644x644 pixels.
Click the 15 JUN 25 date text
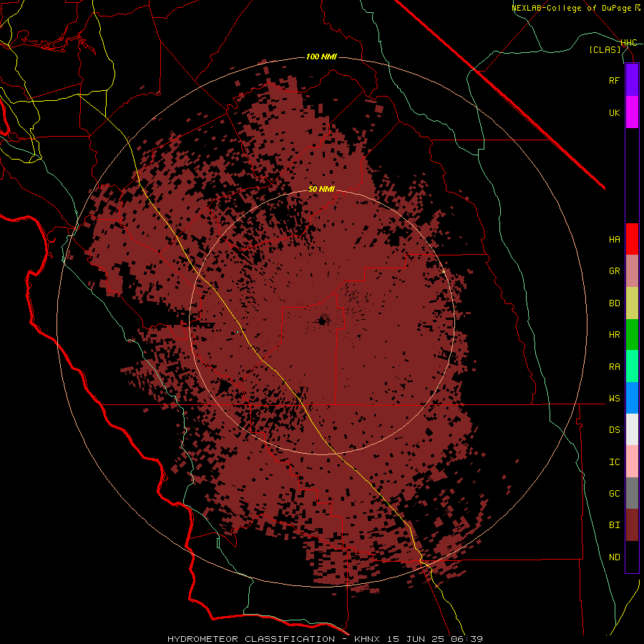(x=418, y=639)
